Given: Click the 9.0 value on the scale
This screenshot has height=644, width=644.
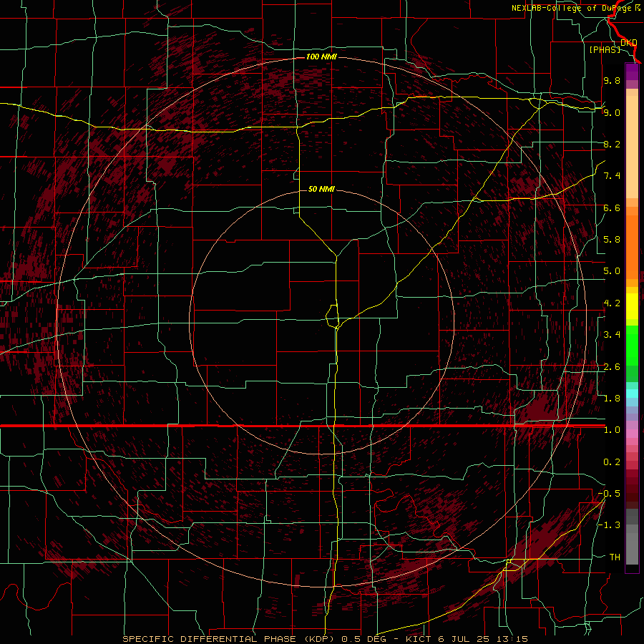Looking at the screenshot, I should coord(612,112).
